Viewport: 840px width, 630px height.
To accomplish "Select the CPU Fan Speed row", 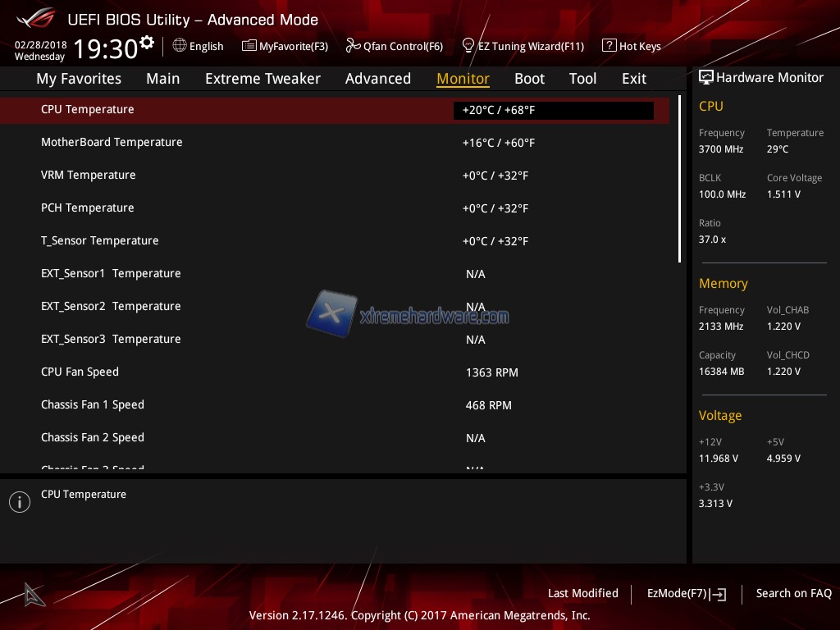I will (328, 372).
